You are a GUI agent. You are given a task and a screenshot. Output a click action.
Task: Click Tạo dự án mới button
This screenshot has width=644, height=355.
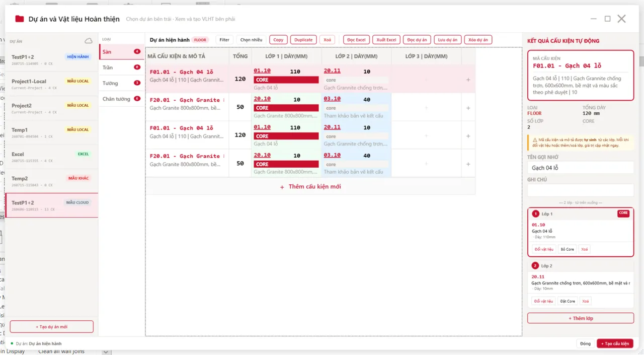(x=51, y=327)
